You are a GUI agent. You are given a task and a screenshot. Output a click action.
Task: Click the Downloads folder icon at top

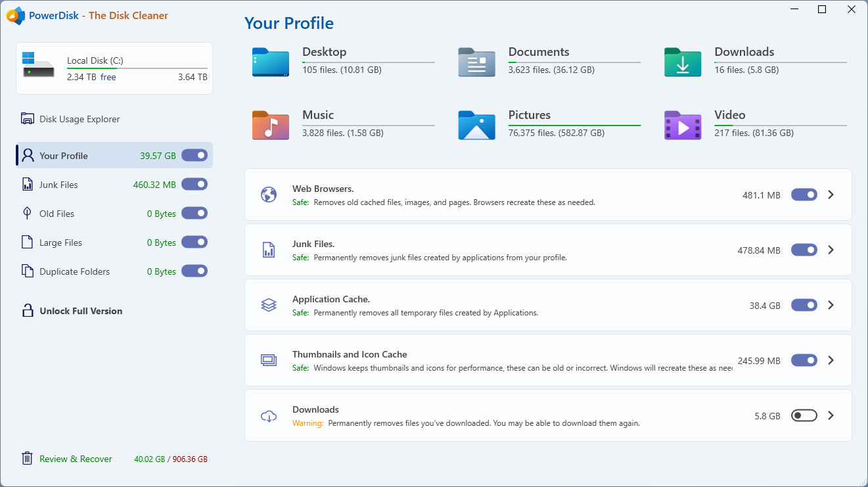coord(683,62)
